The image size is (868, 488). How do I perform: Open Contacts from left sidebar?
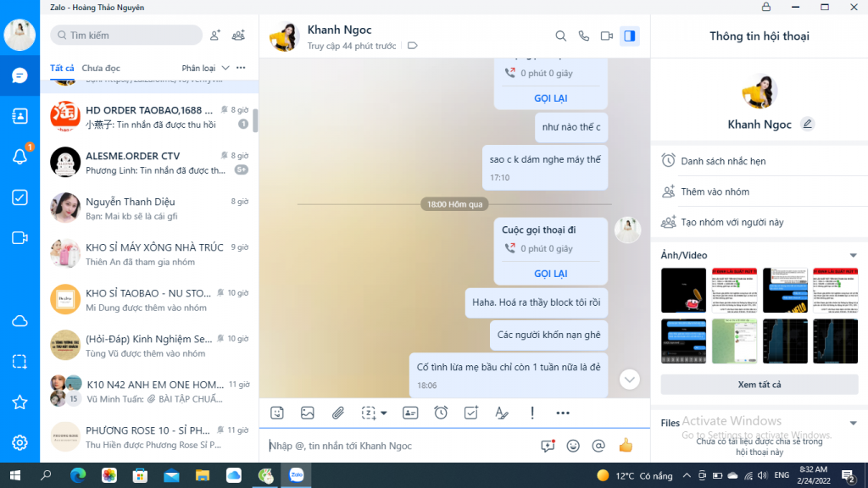click(19, 116)
